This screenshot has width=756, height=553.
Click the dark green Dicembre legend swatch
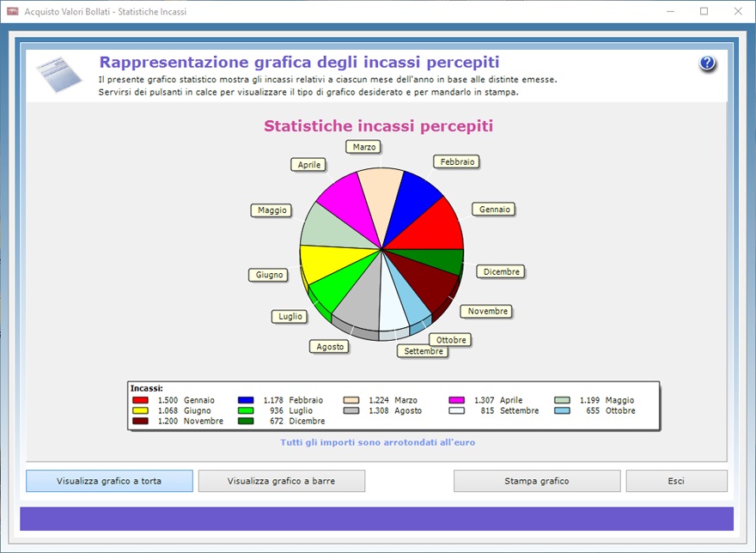246,421
